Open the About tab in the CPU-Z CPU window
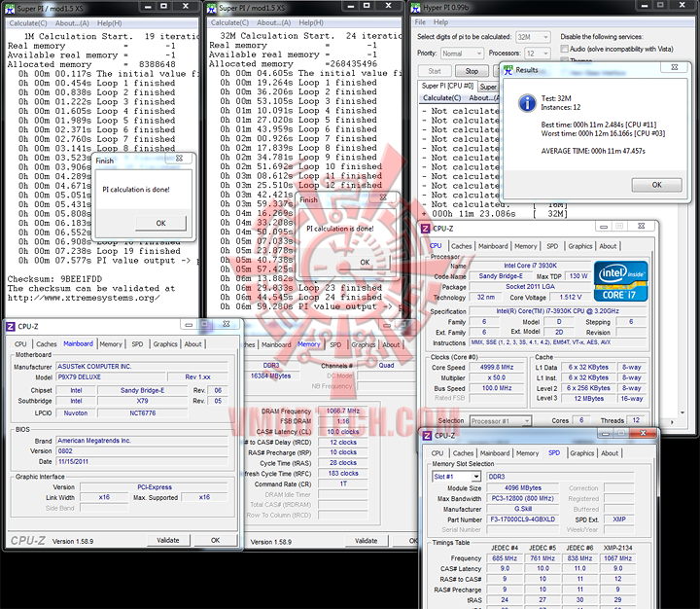 (608, 246)
